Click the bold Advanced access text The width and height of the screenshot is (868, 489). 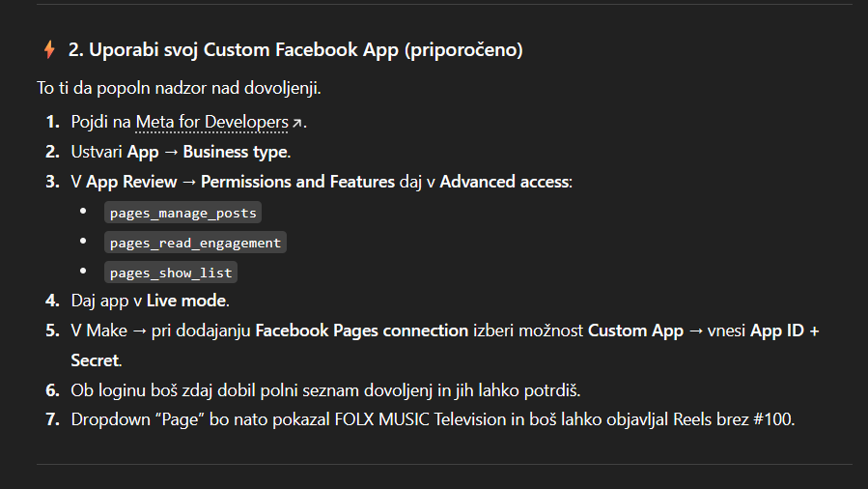pos(504,182)
